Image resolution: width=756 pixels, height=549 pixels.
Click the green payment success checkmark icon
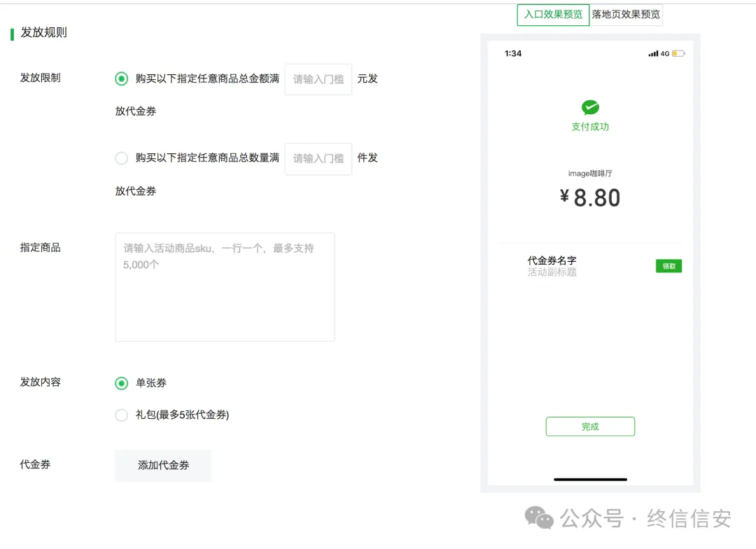(x=590, y=109)
